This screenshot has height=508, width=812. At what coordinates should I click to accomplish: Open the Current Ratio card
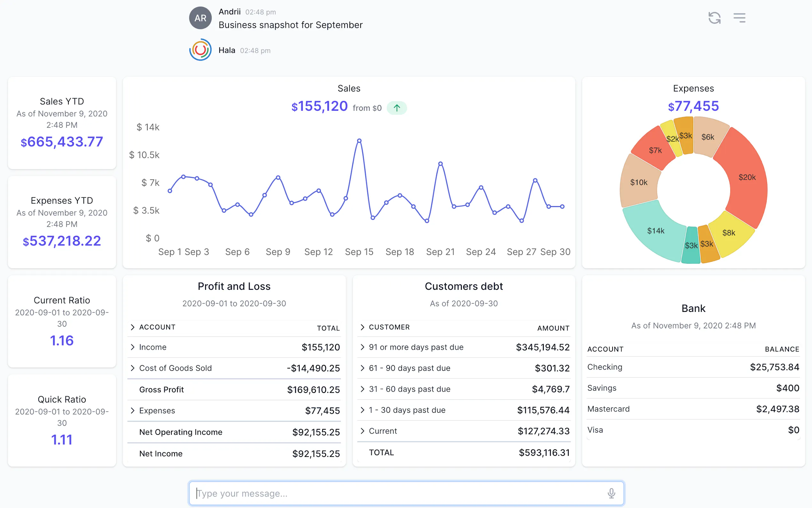click(62, 321)
